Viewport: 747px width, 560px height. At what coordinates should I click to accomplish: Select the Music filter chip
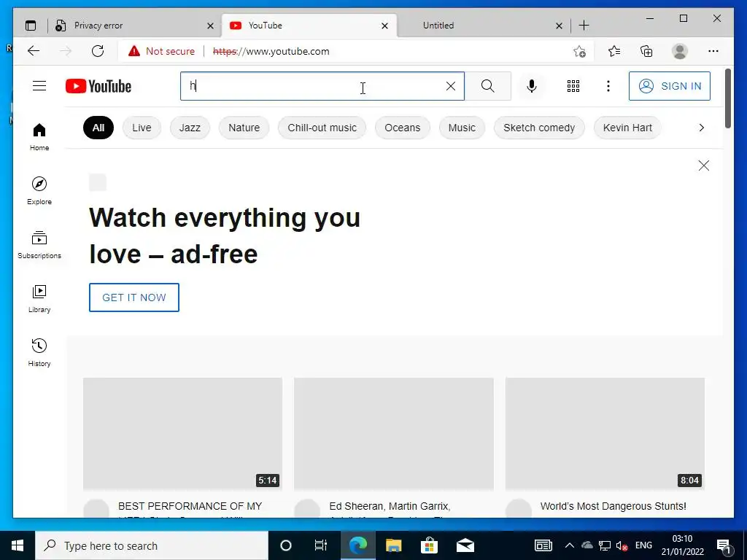462,128
